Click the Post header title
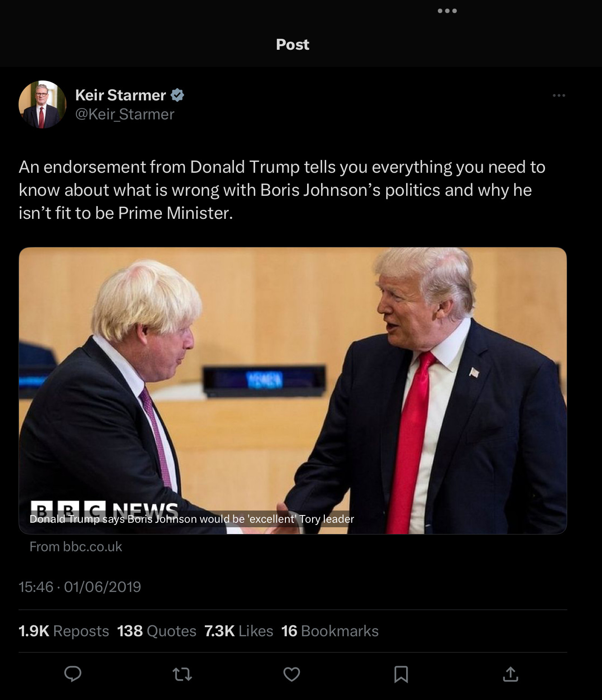The image size is (602, 700). point(293,44)
